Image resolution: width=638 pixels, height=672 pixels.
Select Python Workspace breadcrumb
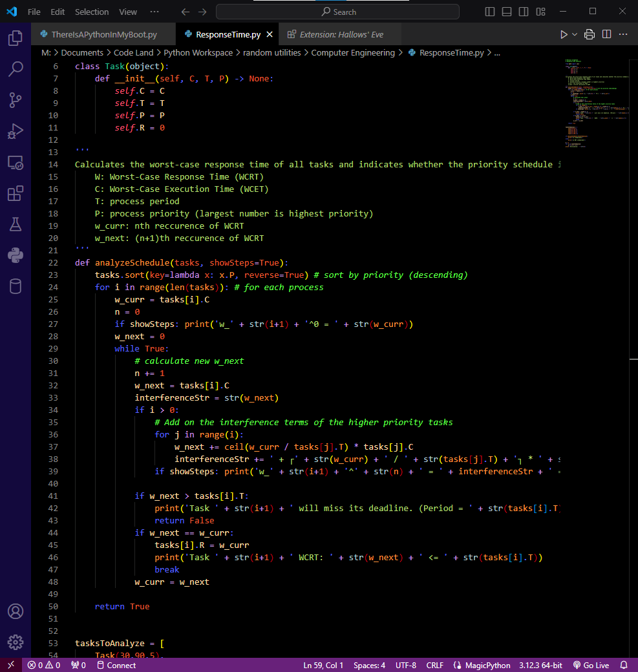[198, 53]
